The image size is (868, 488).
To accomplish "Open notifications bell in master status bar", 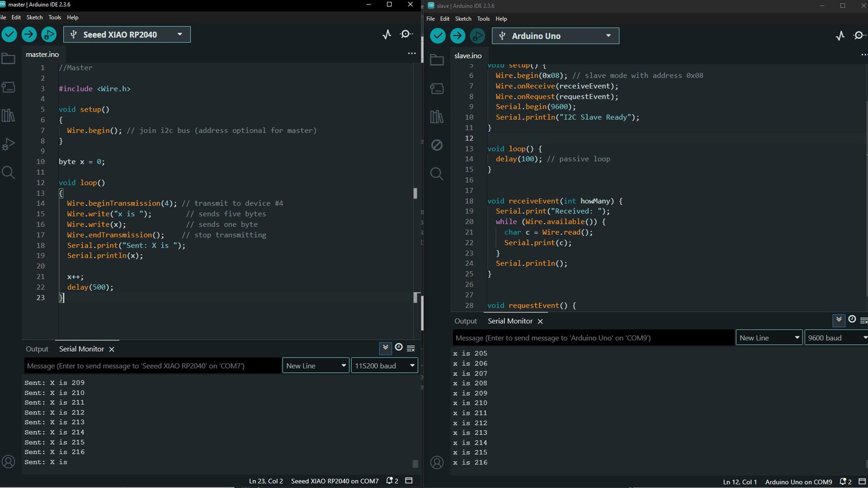I will (x=392, y=481).
